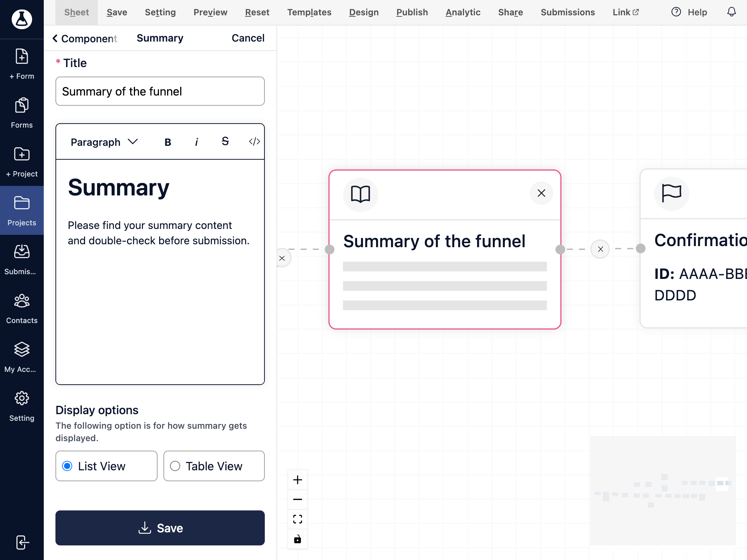Go back to Components list
Viewport: 747px width, 560px height.
point(86,38)
